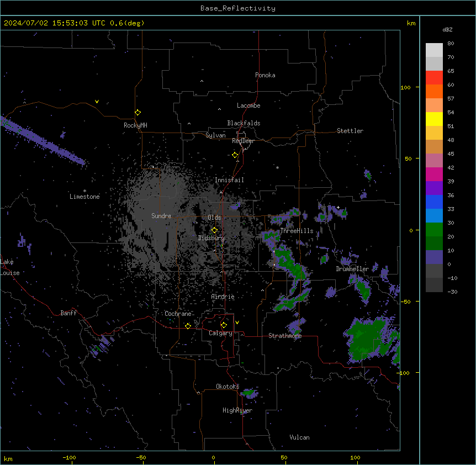This screenshot has height=465, width=476.
Task: Click the purple streak echo west of RockyMH
Action: click(x=43, y=141)
